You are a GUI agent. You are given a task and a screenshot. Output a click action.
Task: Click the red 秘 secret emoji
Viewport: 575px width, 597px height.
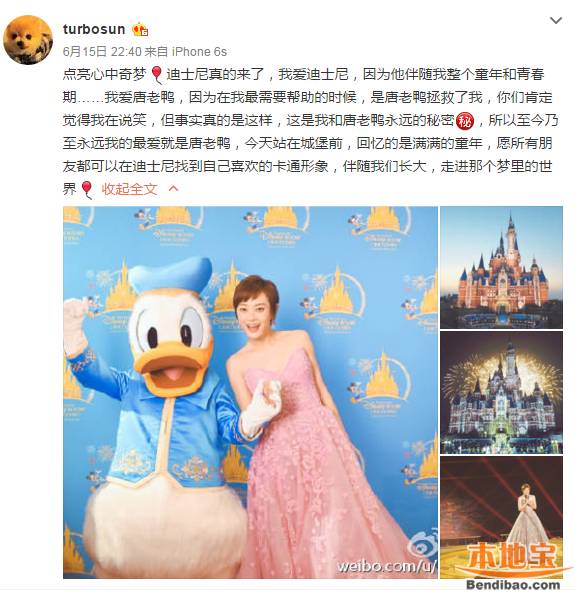(x=465, y=121)
